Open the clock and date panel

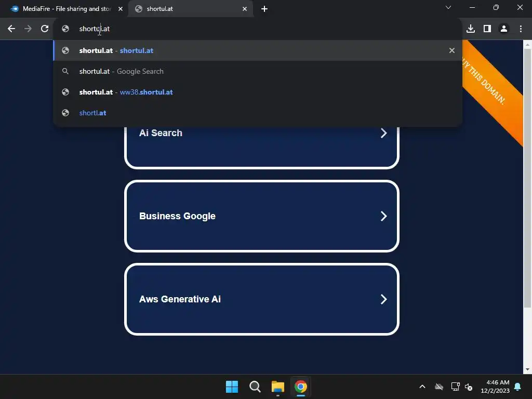(495, 387)
